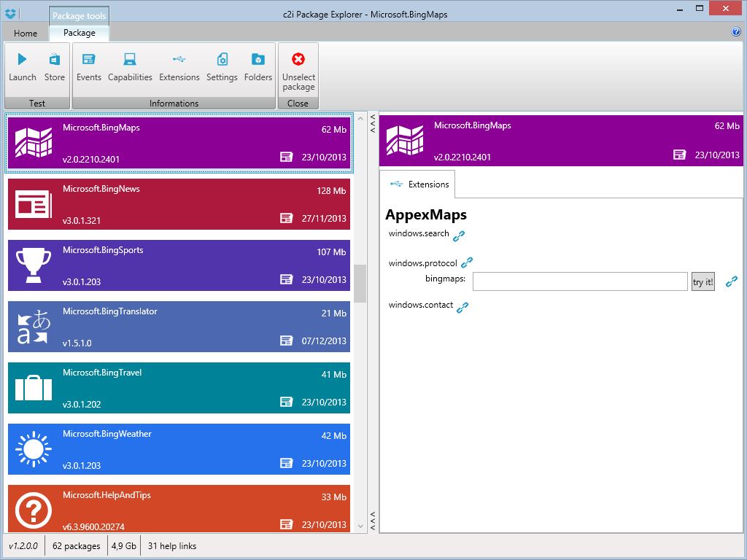
Task: Click the Dropbox-style app icon in title bar
Action: point(10,14)
